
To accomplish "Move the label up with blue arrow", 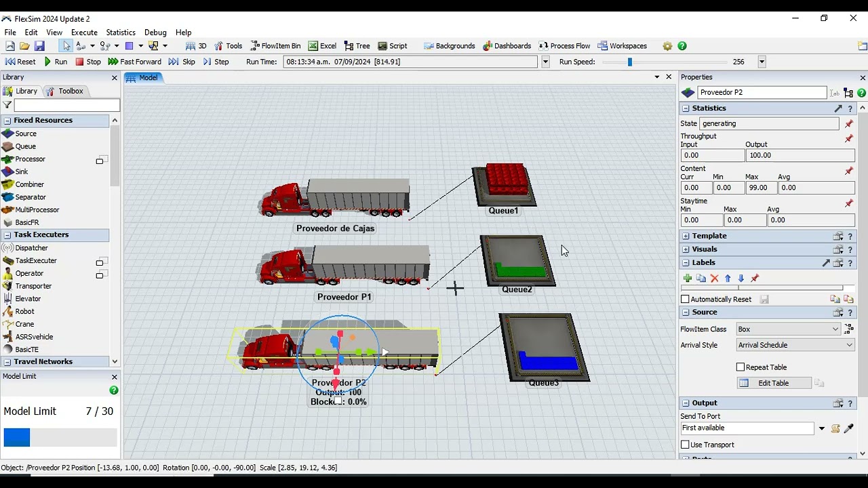I will pos(728,279).
